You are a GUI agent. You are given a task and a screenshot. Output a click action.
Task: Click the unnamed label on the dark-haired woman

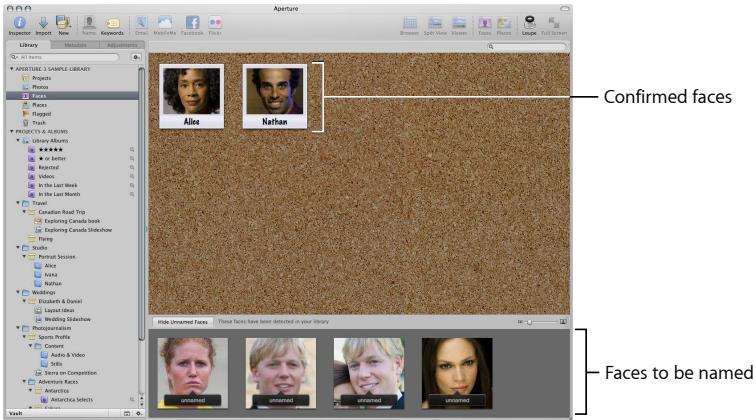point(457,400)
